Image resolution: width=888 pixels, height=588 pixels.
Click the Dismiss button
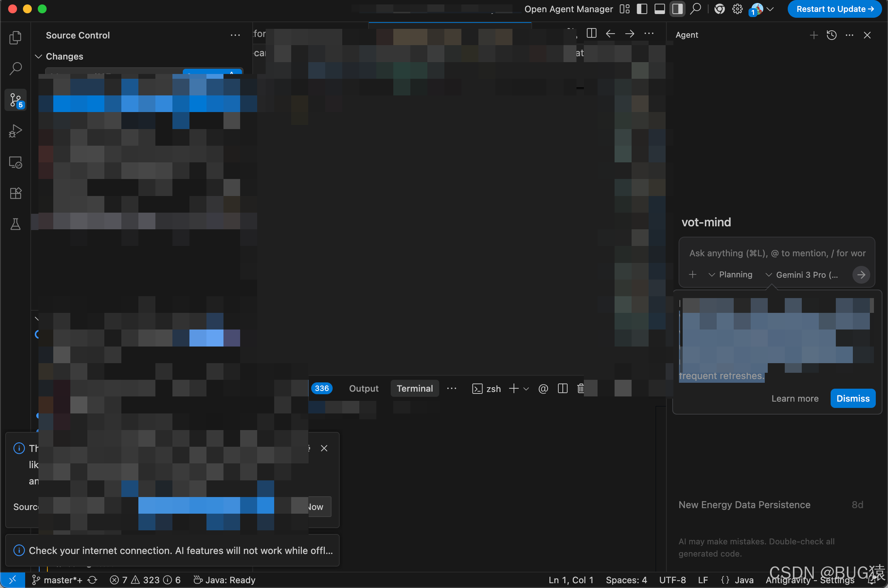(x=852, y=398)
